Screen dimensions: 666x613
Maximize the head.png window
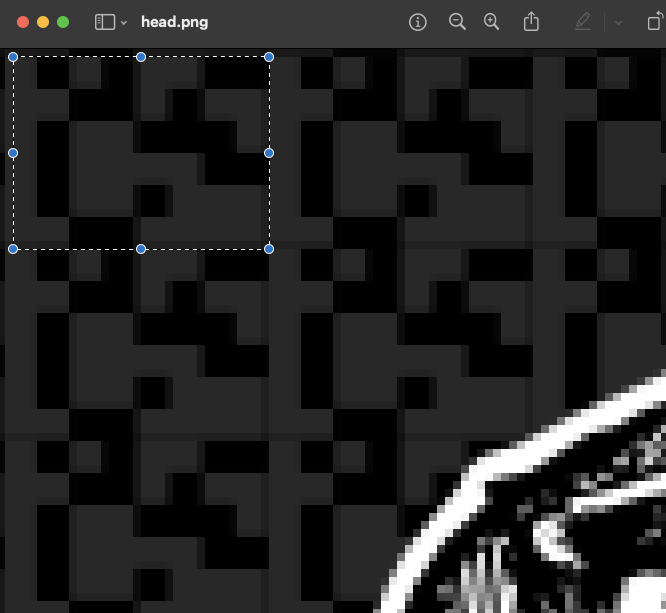point(63,22)
